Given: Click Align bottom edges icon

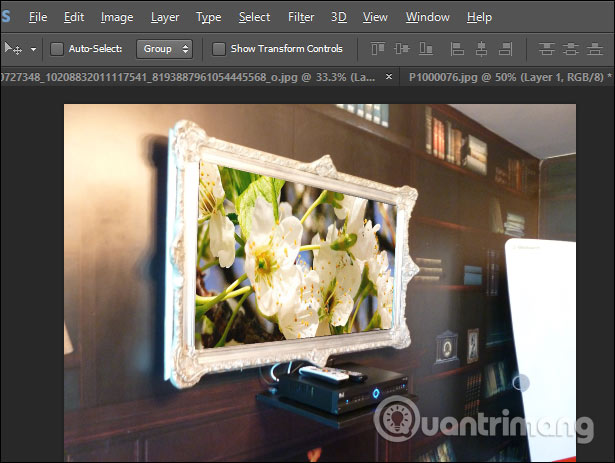Looking at the screenshot, I should click(x=426, y=49).
